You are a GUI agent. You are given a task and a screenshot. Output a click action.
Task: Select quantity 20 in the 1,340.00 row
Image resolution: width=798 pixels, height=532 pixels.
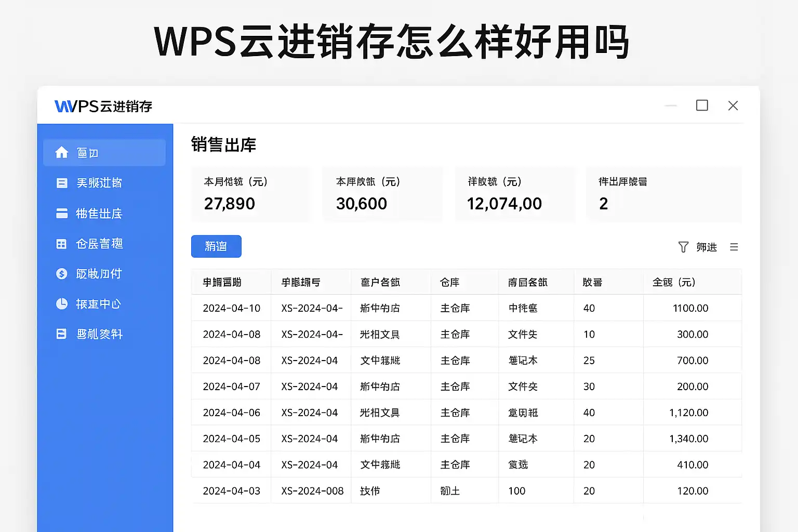point(589,438)
